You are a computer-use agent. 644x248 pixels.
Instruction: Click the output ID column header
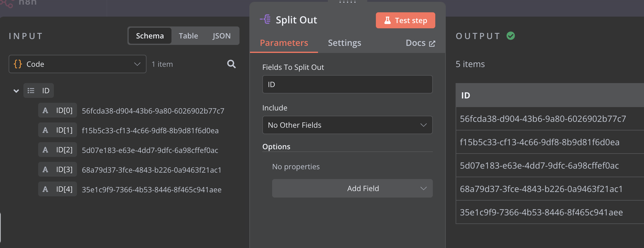(550, 95)
